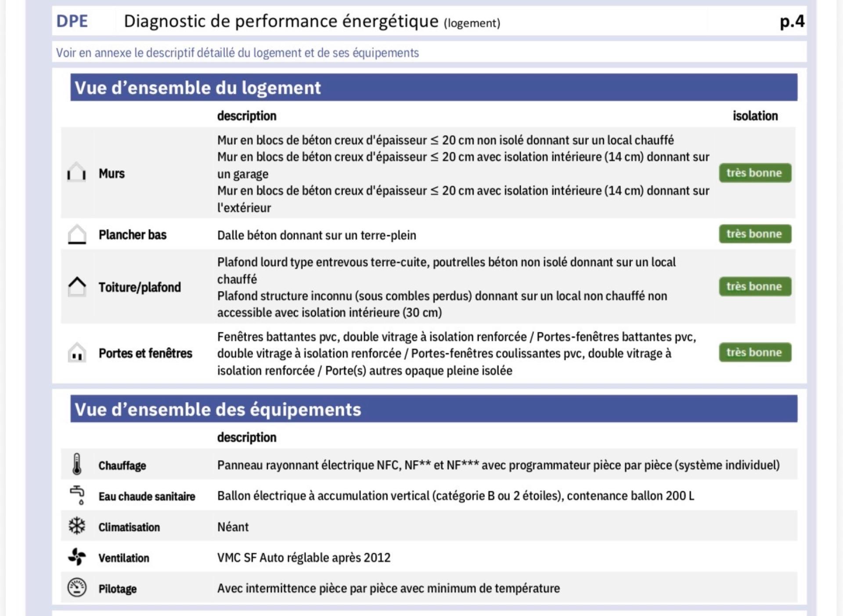Click the Toiture/plafond roof icon
The width and height of the screenshot is (843, 616).
pyautogui.click(x=77, y=287)
